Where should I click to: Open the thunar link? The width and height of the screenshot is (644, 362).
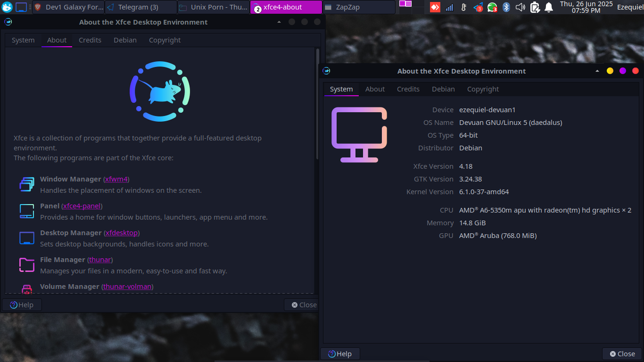100,259
